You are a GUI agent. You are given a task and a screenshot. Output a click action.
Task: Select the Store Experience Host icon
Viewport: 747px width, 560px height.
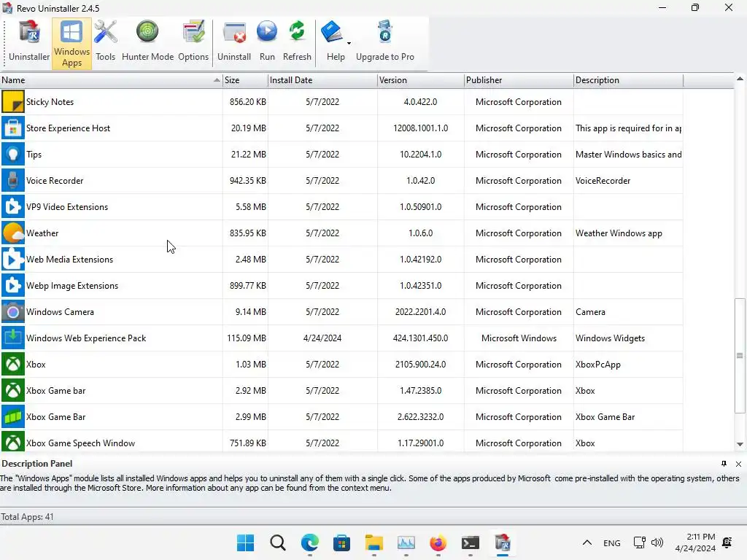(13, 128)
